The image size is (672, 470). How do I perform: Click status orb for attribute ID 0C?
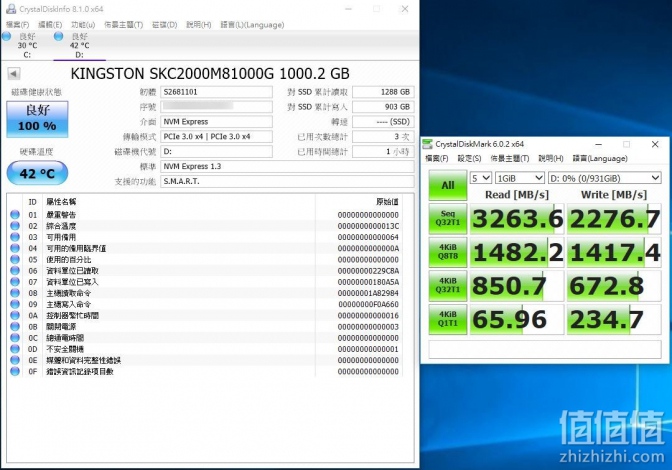point(15,338)
